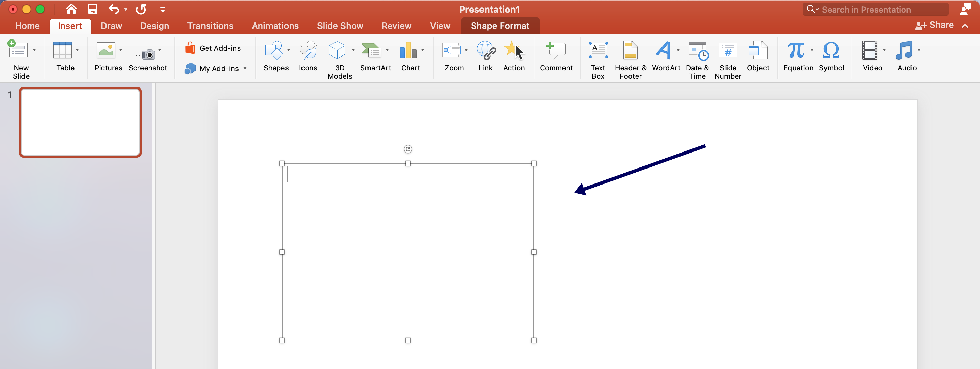Switch to the Home tab
The width and height of the screenshot is (980, 369).
pyautogui.click(x=27, y=26)
